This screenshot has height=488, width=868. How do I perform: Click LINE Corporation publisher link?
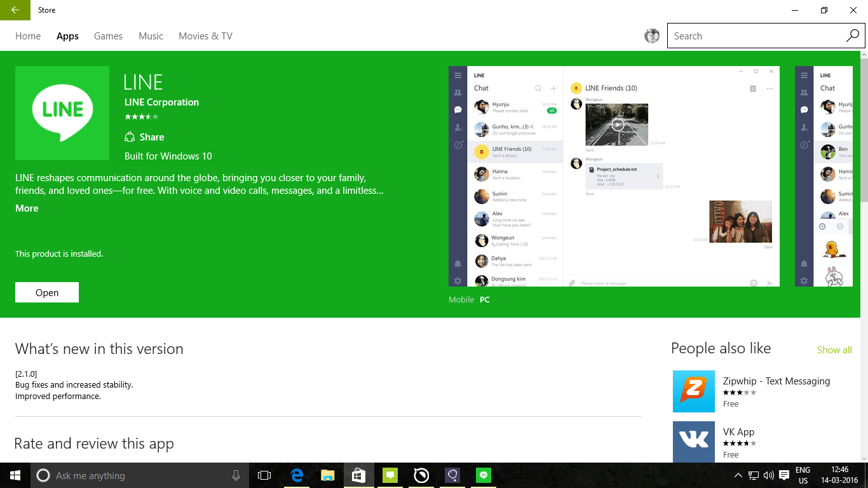[161, 102]
